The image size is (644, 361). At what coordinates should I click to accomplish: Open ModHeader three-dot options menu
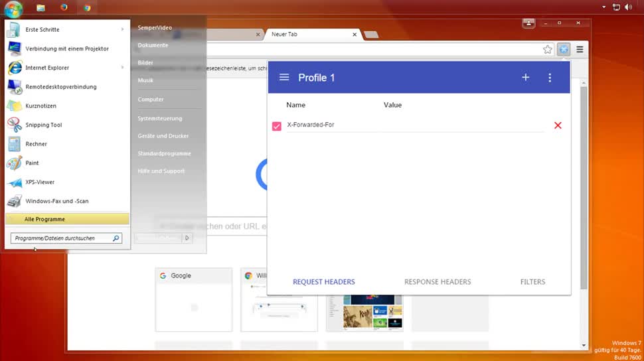click(x=550, y=78)
